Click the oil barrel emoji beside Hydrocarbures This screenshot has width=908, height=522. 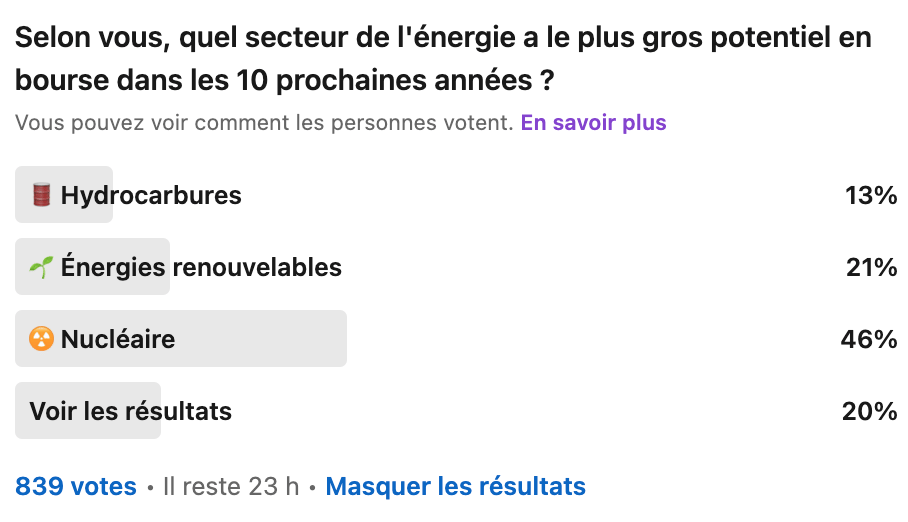41,195
